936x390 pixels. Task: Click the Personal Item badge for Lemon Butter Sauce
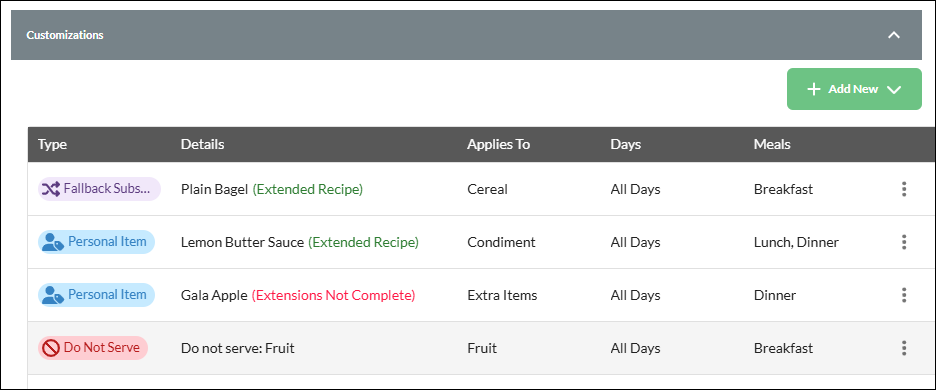click(97, 242)
